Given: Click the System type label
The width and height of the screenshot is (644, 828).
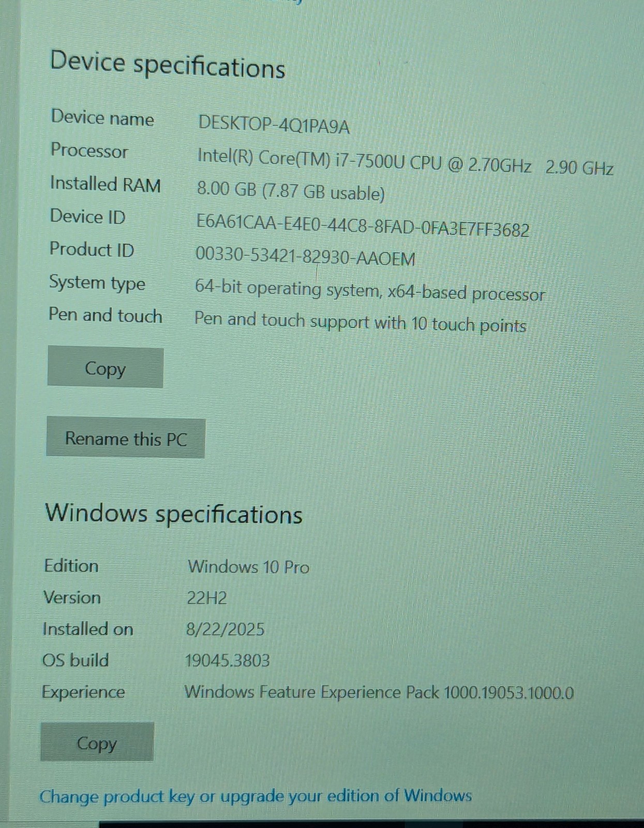Looking at the screenshot, I should coord(97,284).
